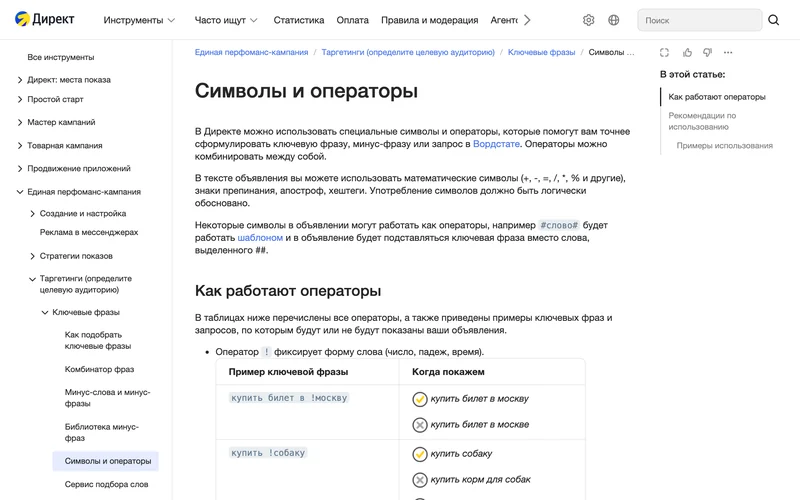Open Оплата in top menu

pyautogui.click(x=352, y=20)
